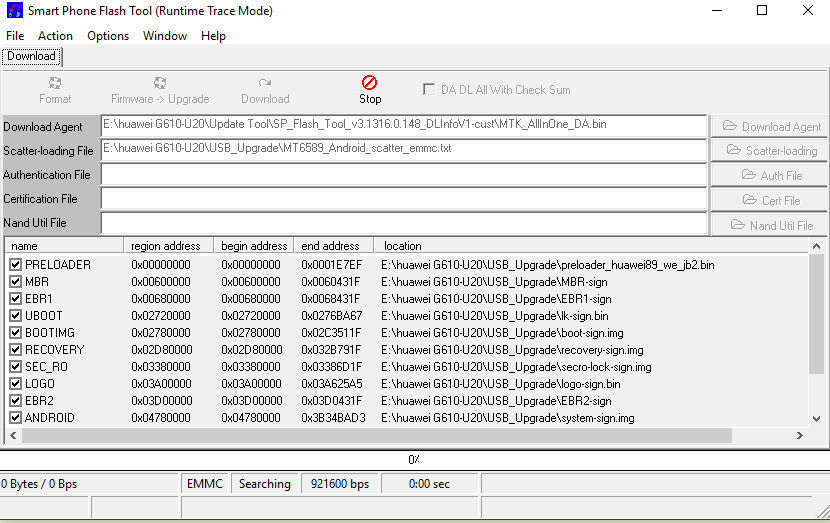The image size is (830, 523).
Task: Click the end address column header
Action: click(x=334, y=246)
